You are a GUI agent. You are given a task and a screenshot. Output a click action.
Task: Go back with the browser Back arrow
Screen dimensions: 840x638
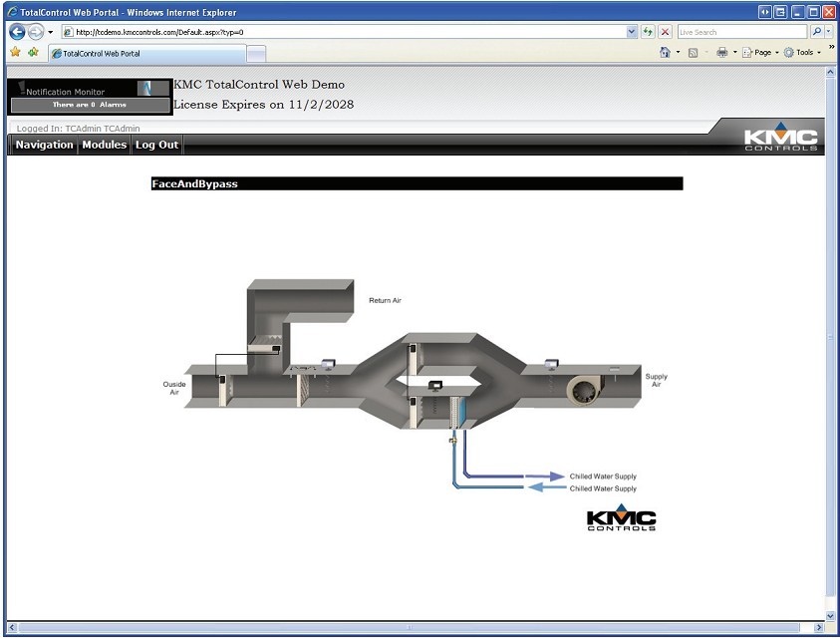click(x=17, y=32)
